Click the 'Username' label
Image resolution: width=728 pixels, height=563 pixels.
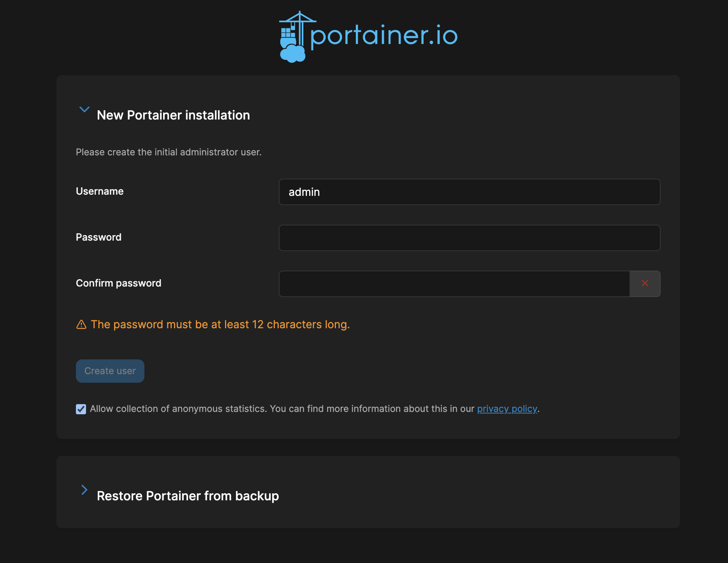pos(100,191)
